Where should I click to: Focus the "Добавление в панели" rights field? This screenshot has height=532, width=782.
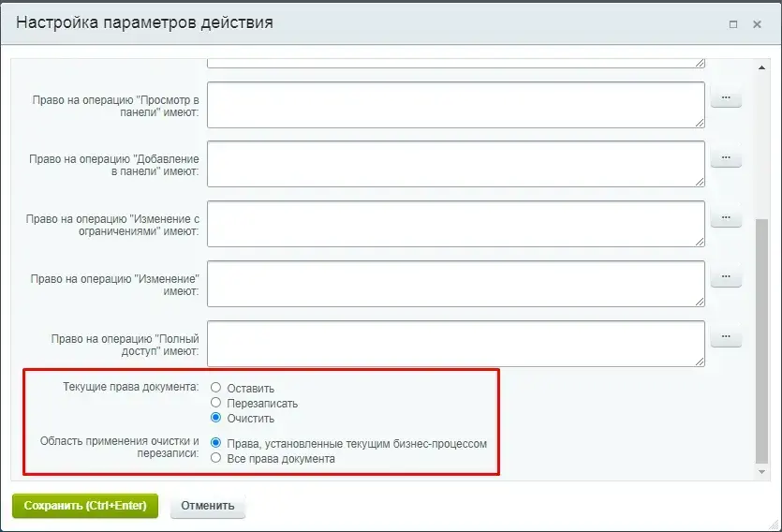pyautogui.click(x=456, y=164)
